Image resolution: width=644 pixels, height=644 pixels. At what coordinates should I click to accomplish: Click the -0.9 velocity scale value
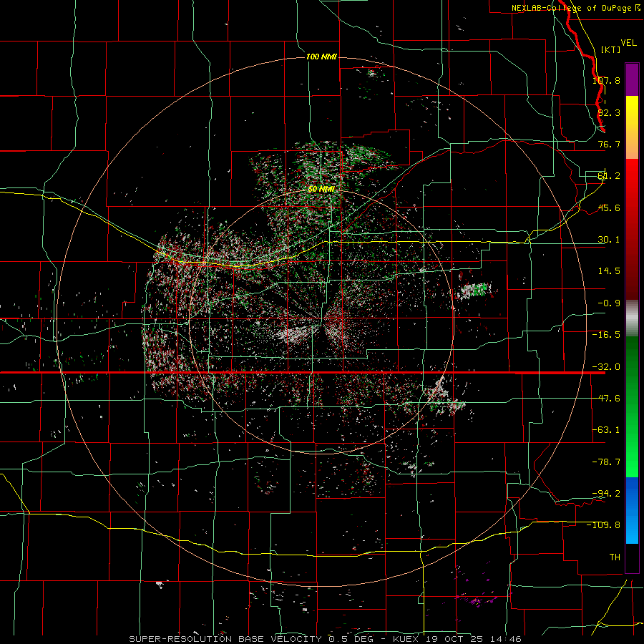[x=609, y=303]
